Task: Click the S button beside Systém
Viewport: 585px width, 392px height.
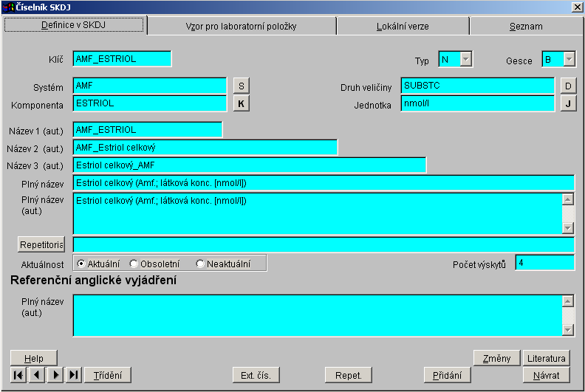Action: pyautogui.click(x=241, y=86)
